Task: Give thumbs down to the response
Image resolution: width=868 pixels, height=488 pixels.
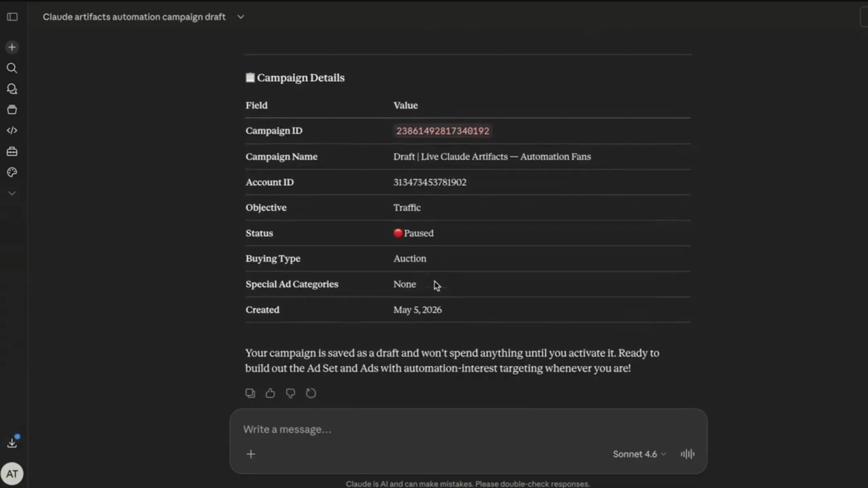Action: pyautogui.click(x=290, y=393)
